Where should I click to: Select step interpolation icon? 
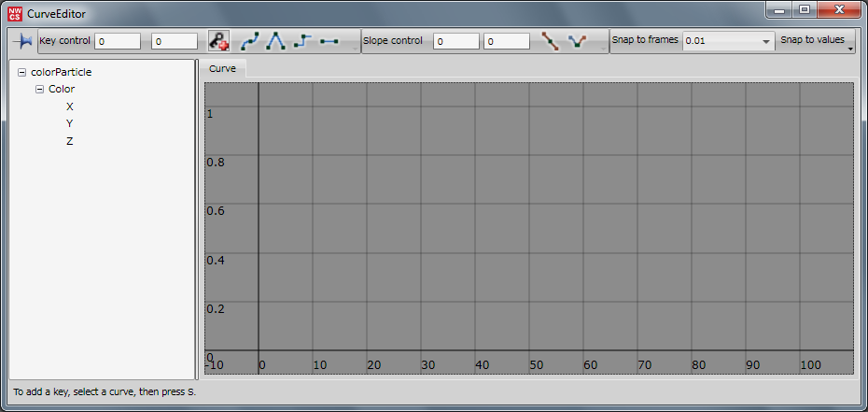302,42
